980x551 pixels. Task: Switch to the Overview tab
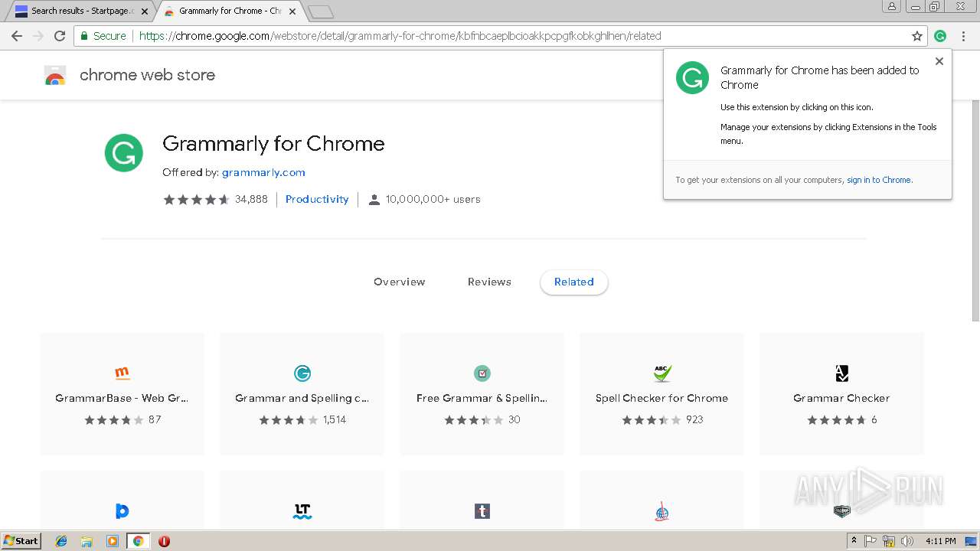[399, 282]
